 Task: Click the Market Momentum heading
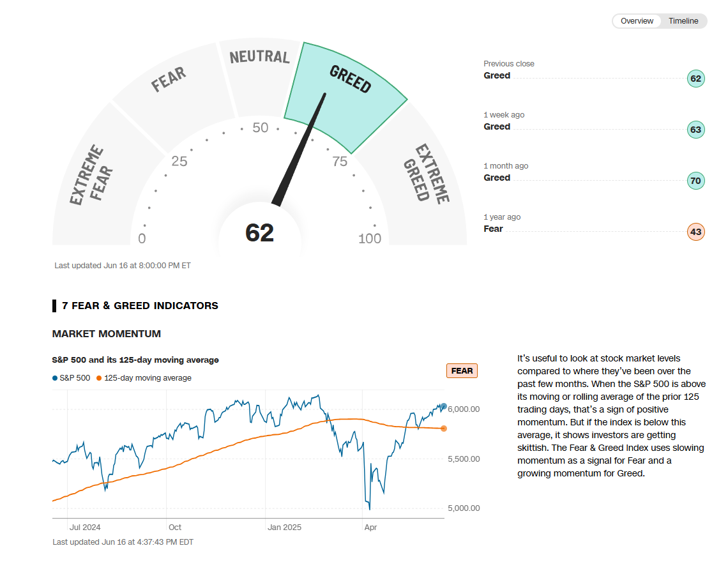[106, 334]
